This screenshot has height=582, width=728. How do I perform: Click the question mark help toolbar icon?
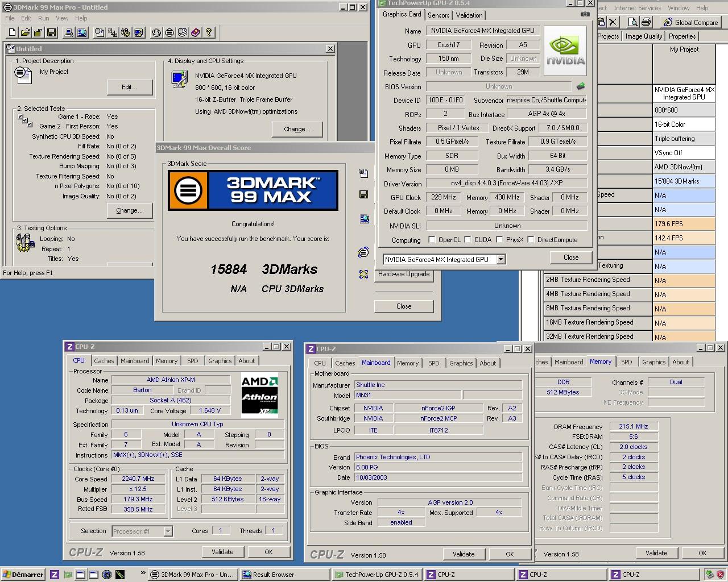coord(209,32)
